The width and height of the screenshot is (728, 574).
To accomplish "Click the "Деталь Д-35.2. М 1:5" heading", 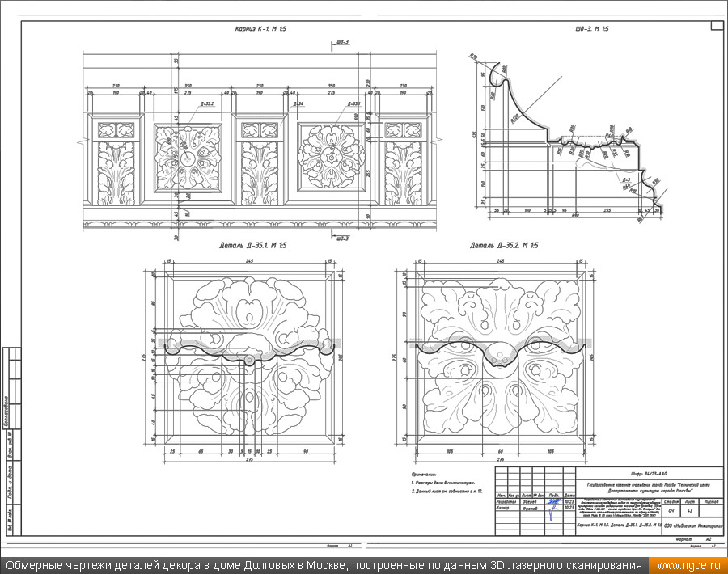I will (504, 245).
